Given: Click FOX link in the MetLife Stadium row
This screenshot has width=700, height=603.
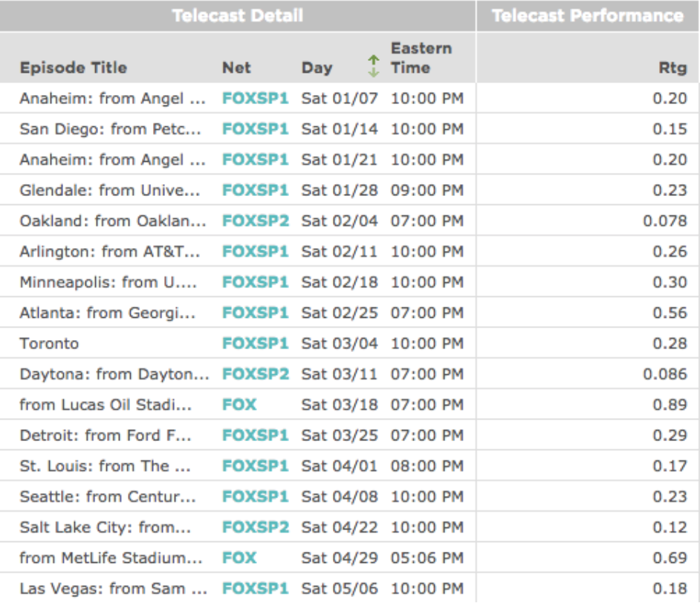Looking at the screenshot, I should pos(239,558).
